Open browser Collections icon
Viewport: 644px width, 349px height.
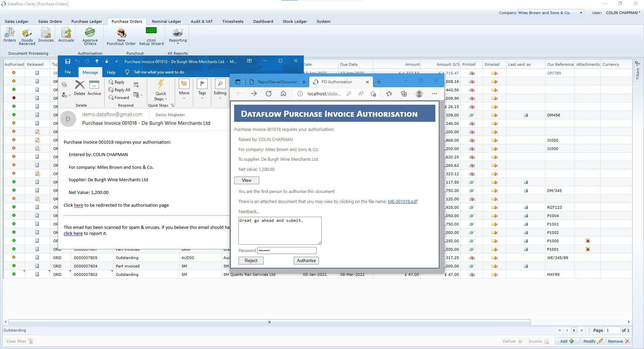404,94
